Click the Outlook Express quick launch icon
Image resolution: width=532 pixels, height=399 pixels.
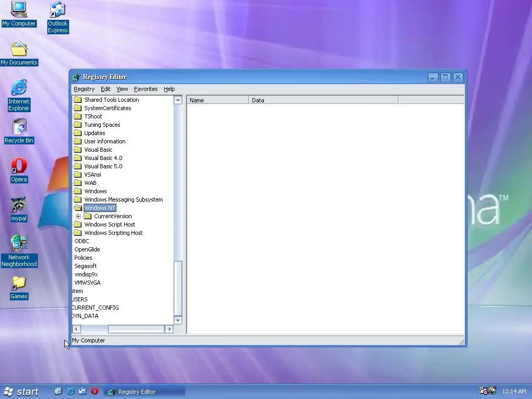82,391
